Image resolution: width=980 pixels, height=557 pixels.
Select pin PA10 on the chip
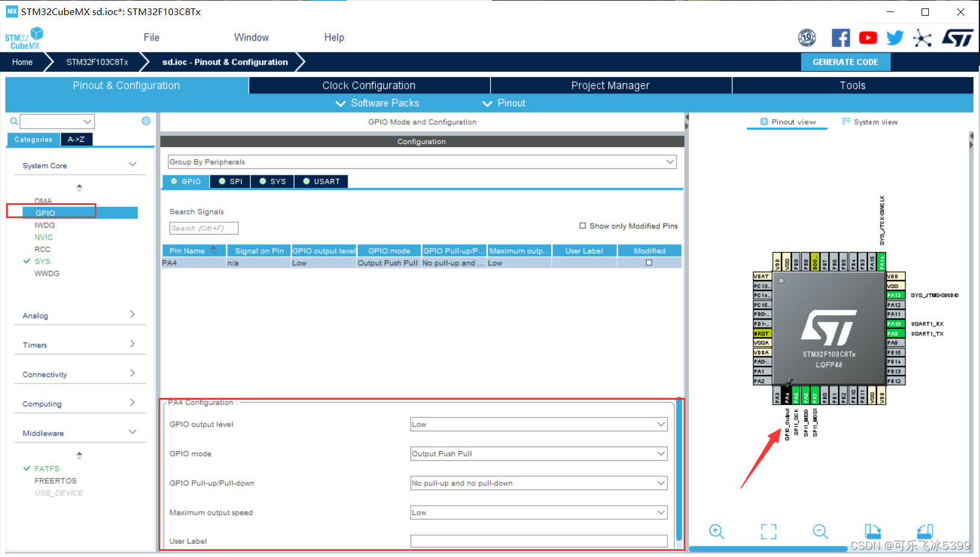[896, 324]
